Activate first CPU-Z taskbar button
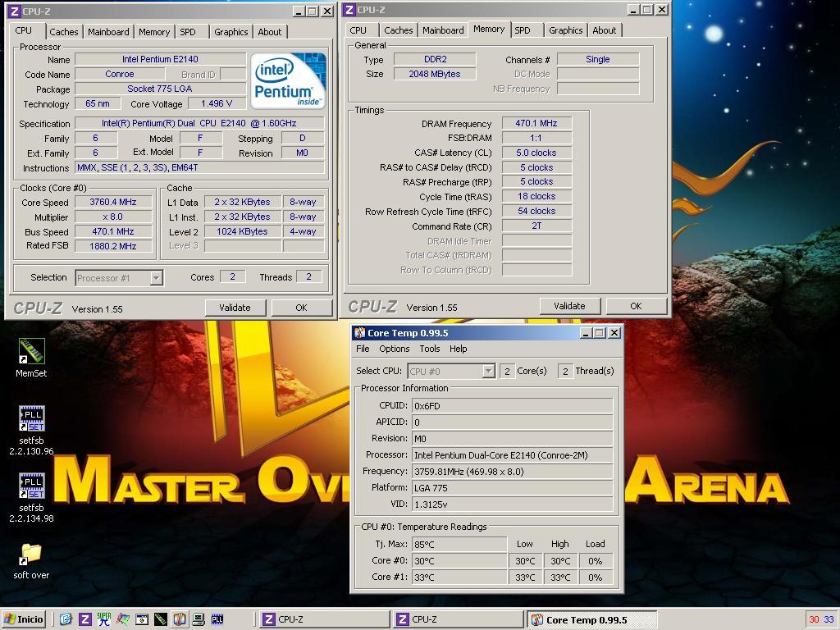 [325, 619]
